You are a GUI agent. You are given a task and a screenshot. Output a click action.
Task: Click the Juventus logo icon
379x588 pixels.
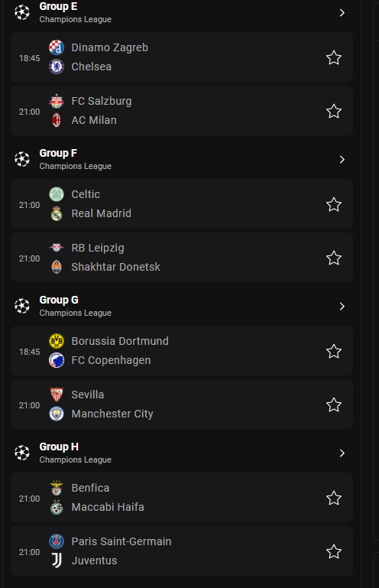[57, 560]
